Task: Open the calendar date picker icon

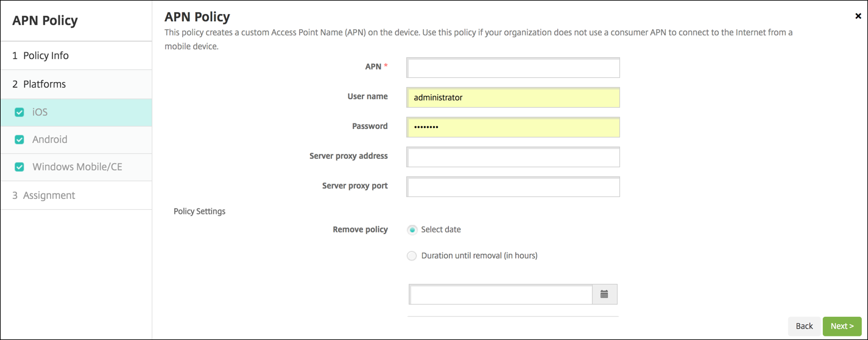Action: (x=604, y=294)
